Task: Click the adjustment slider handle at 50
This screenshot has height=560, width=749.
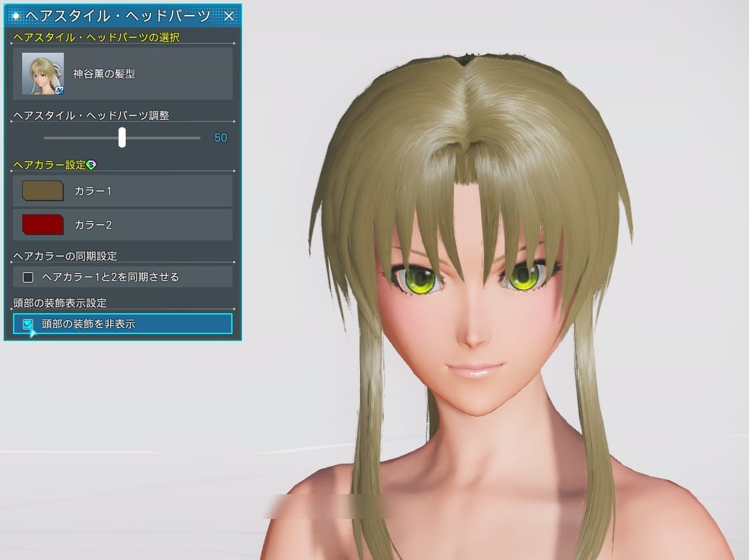Action: click(x=122, y=137)
